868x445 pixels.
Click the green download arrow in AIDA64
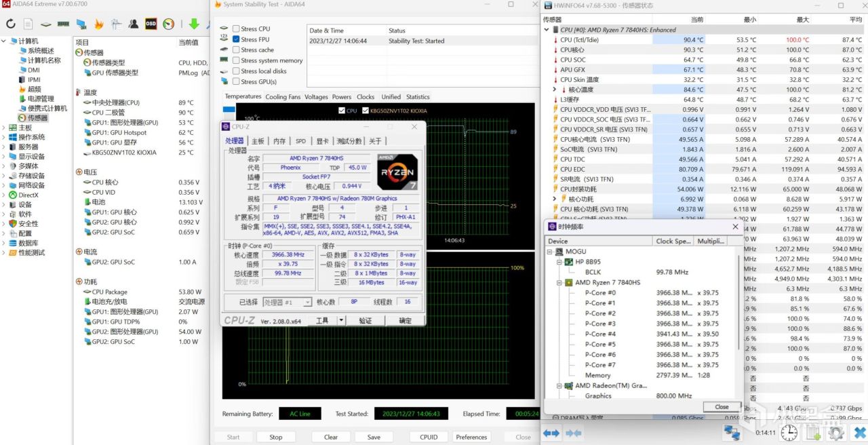click(194, 24)
